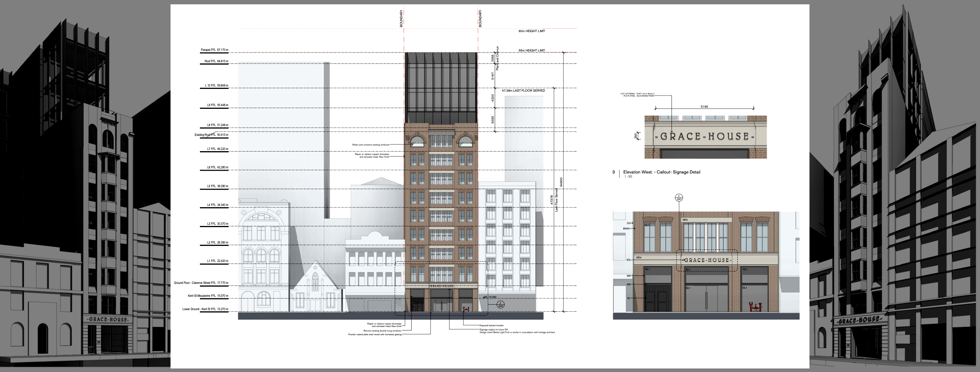Click GRACE-HOUSE sign in left perspective render
The width and height of the screenshot is (980, 372).
(x=108, y=320)
